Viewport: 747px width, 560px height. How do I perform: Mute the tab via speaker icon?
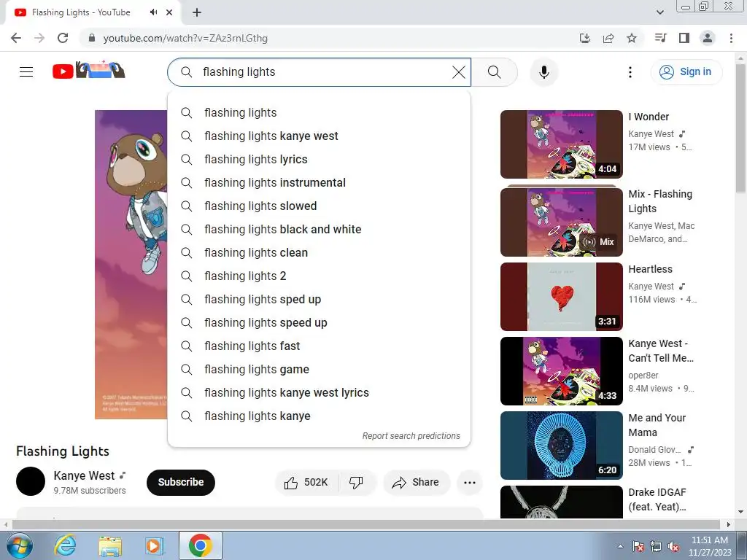pos(153,12)
